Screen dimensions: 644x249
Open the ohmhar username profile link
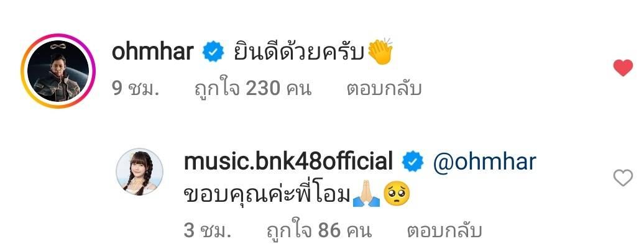tap(152, 53)
